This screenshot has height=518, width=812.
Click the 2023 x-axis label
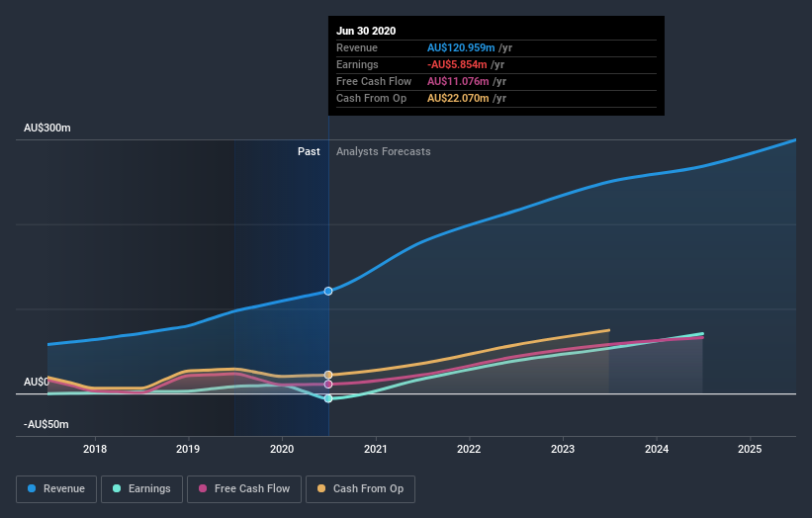click(563, 449)
